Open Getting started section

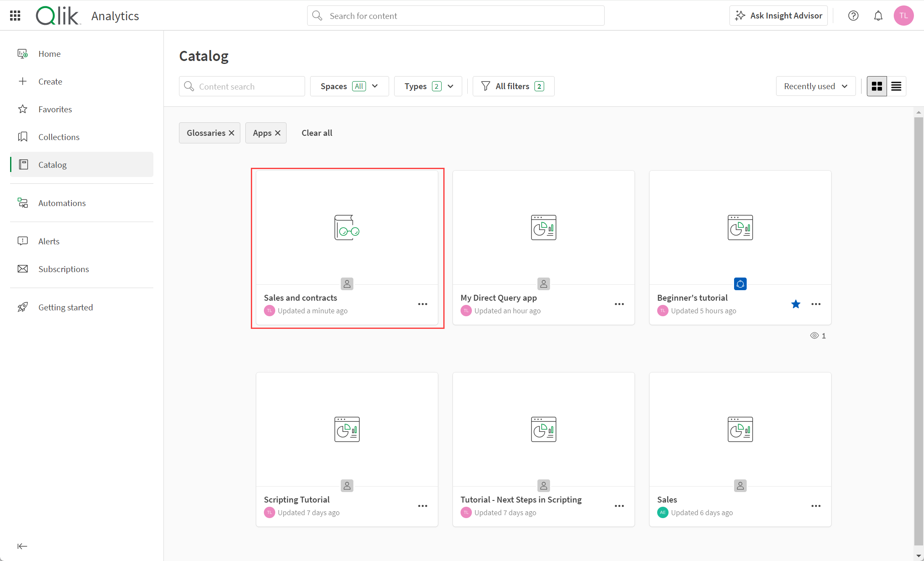(x=66, y=307)
